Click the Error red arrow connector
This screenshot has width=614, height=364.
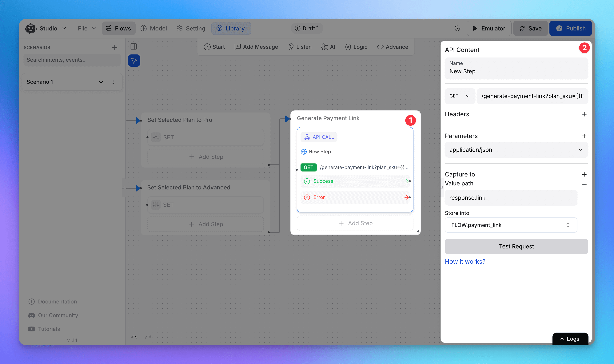(406, 197)
